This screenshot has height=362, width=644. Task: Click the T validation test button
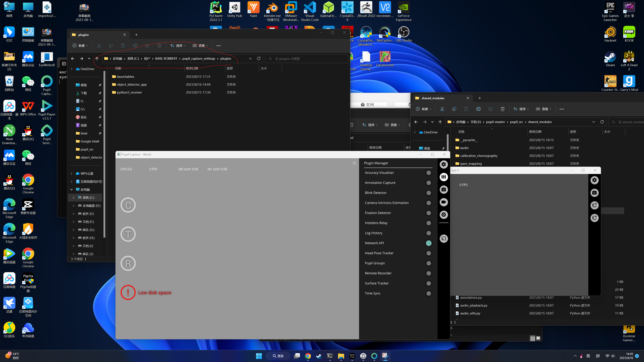tap(128, 234)
